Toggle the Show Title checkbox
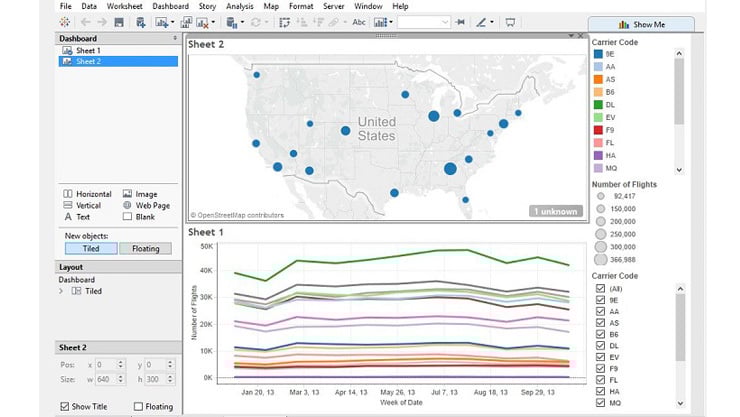 (65, 406)
